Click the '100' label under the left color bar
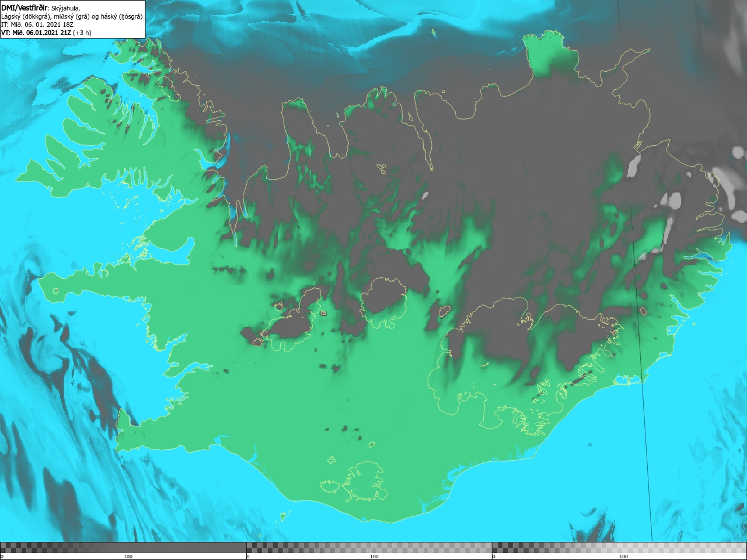 point(128,556)
